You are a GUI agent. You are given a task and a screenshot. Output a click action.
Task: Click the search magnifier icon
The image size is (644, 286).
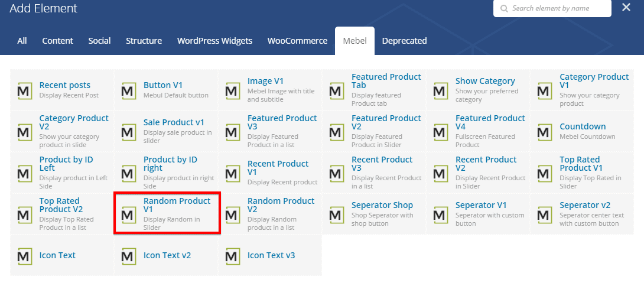[504, 8]
